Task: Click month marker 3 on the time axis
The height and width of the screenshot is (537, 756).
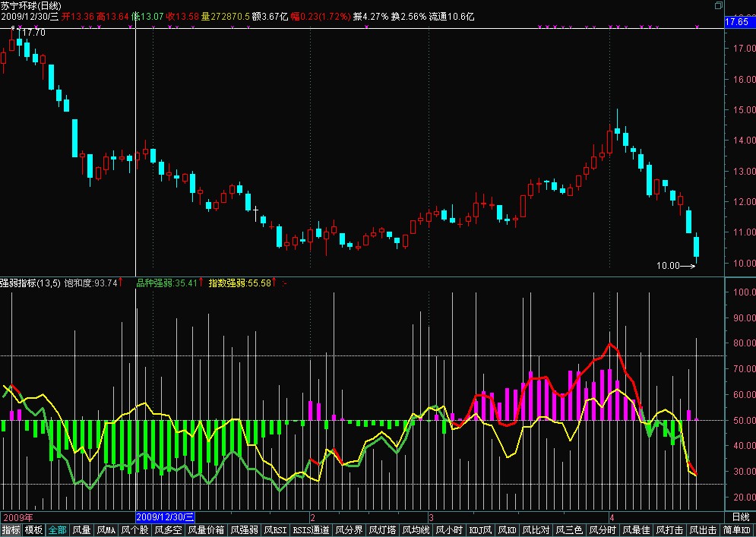Action: pos(431,518)
